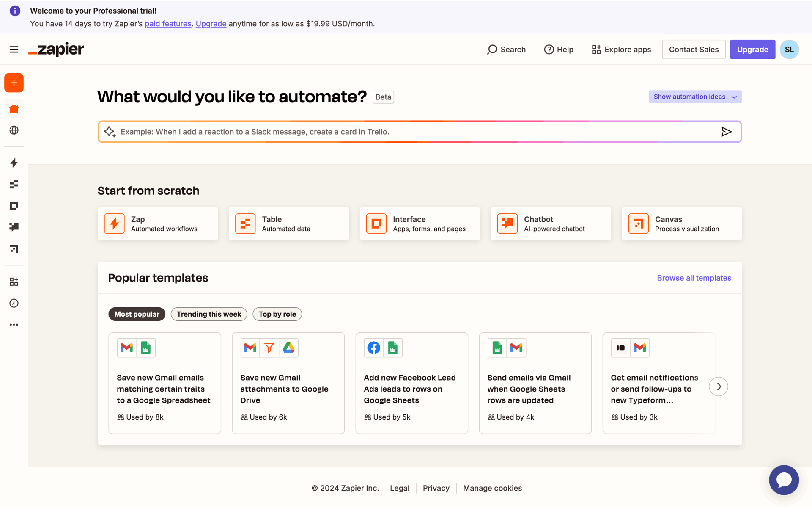Expand Show automation ideas dropdown

(x=695, y=97)
